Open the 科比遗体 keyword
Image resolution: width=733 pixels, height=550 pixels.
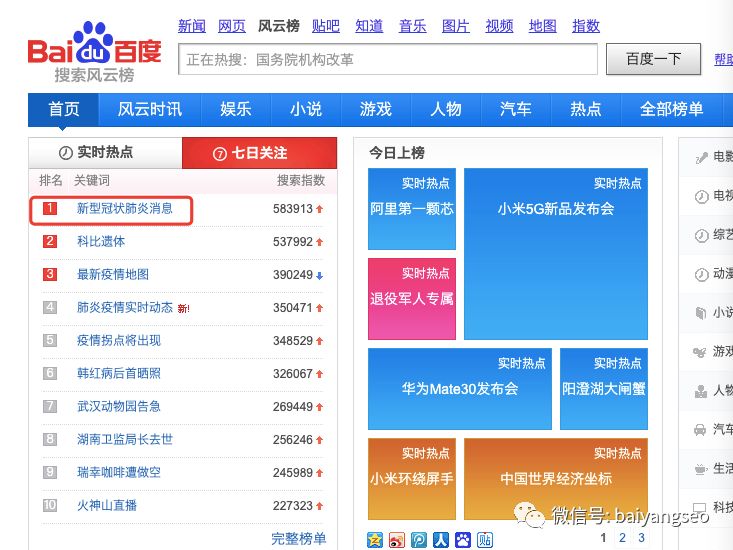101,242
